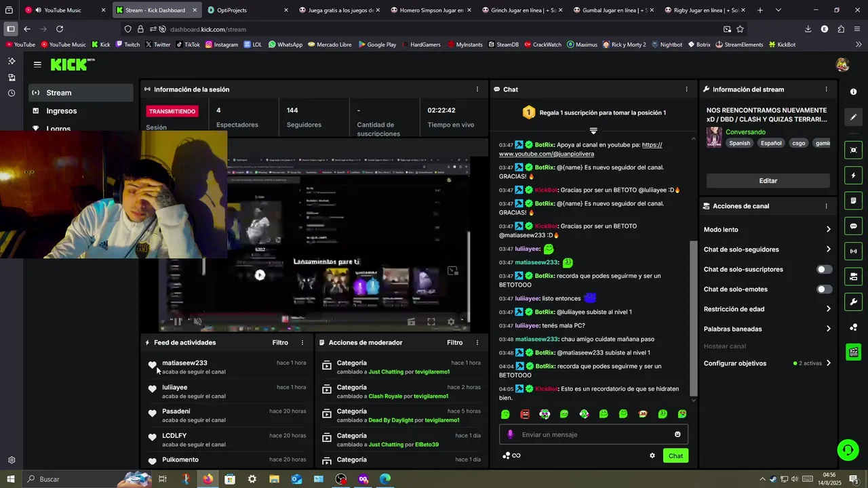Toggle the broadcast signal widget icon

853,251
